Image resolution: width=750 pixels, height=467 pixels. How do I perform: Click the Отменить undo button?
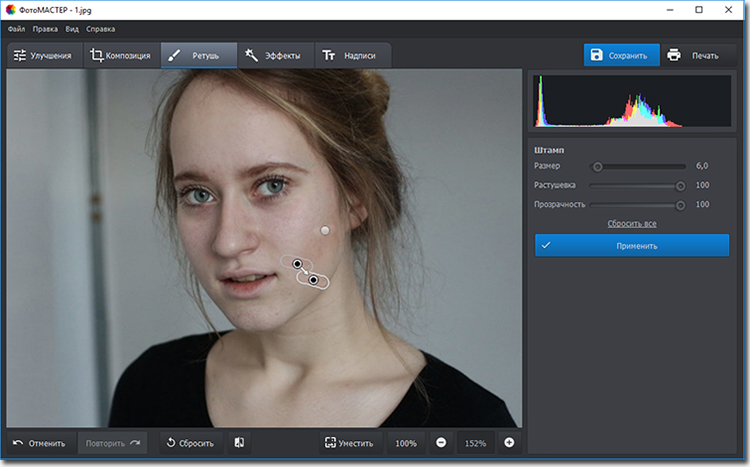click(40, 443)
